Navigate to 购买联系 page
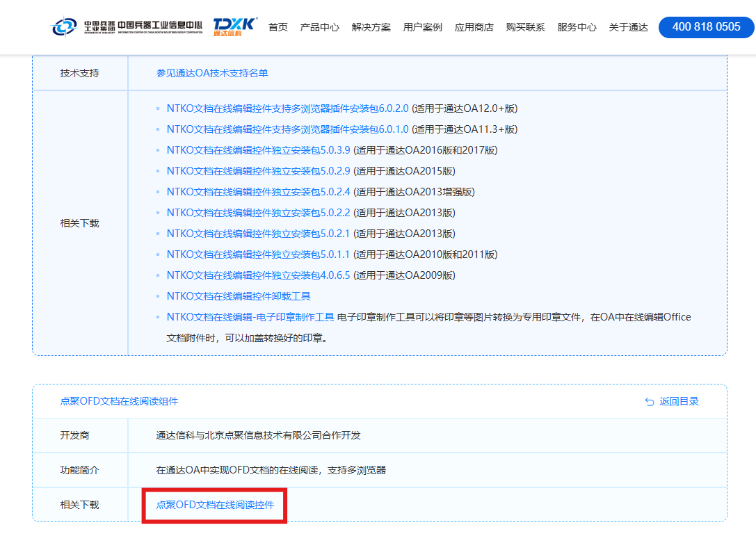This screenshot has width=756, height=543. coord(525,27)
